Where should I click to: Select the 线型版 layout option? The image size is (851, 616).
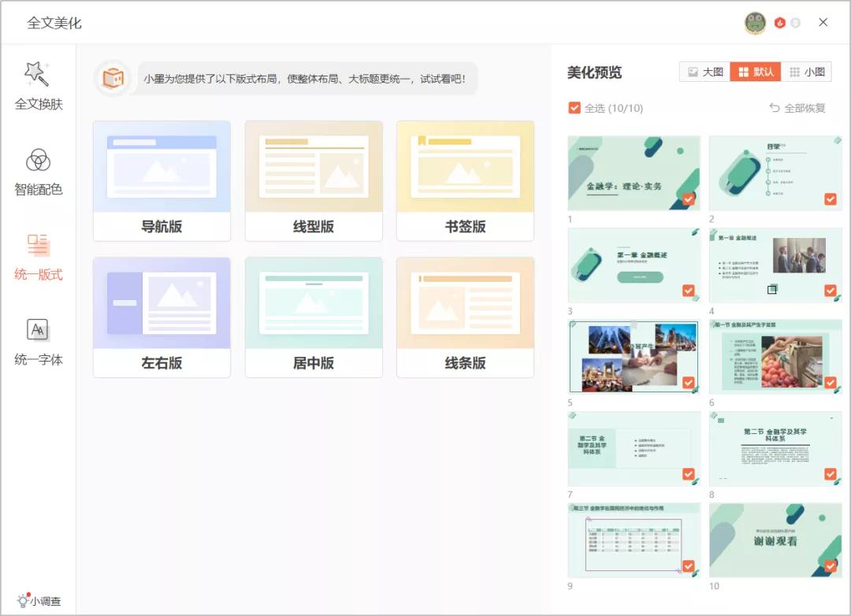(x=313, y=180)
